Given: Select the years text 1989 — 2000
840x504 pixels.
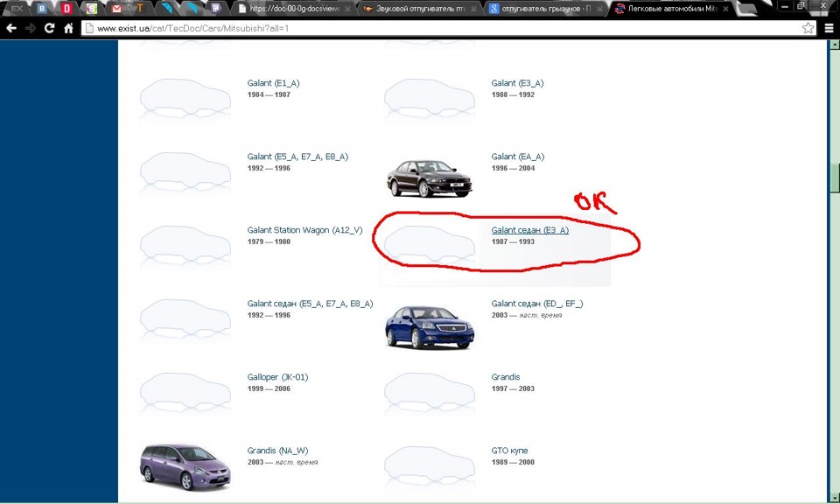Looking at the screenshot, I should click(x=513, y=462).
